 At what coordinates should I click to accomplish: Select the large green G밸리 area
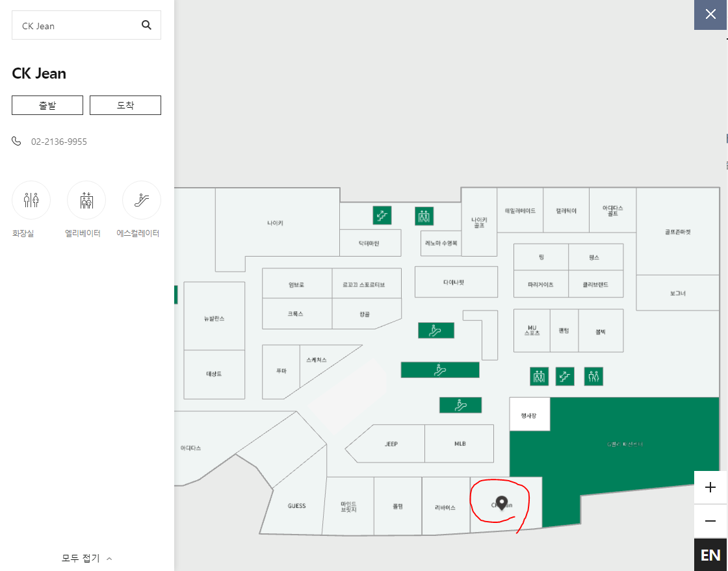click(625, 444)
